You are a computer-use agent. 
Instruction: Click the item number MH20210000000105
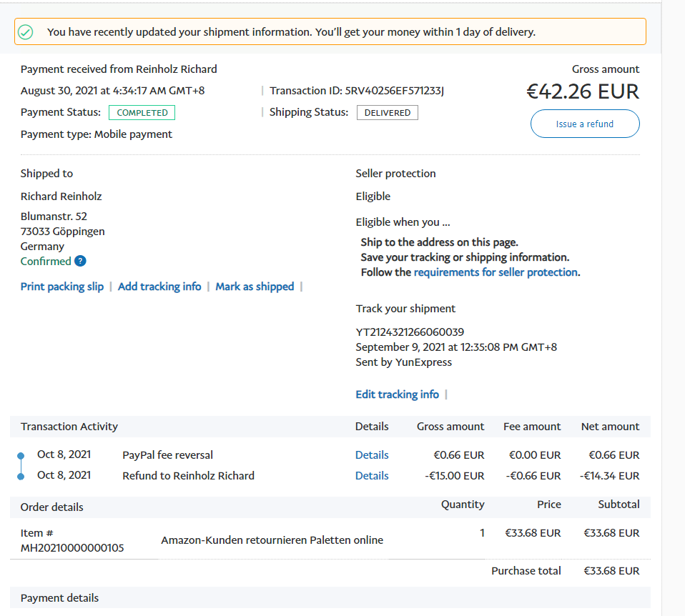72,548
